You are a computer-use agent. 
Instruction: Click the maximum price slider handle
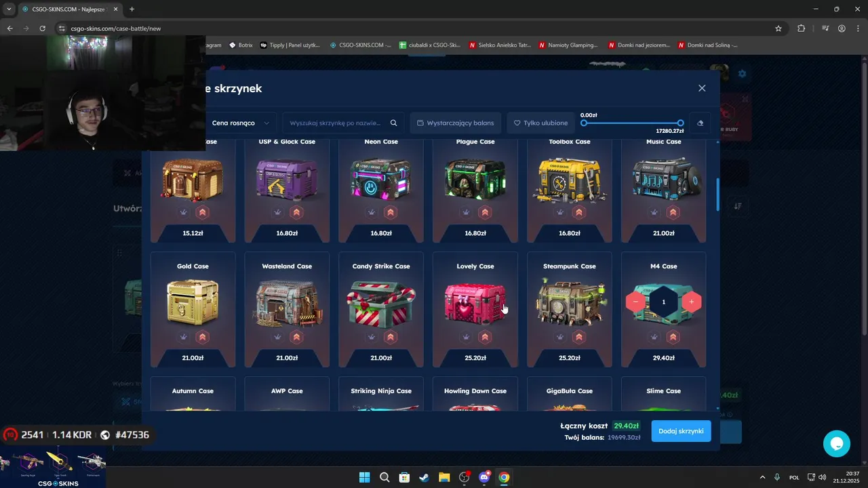680,123
